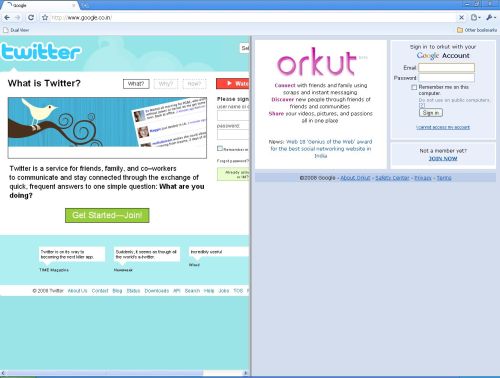Click the orkut Password input field
Screen dimensions: 500x378
(x=446, y=78)
